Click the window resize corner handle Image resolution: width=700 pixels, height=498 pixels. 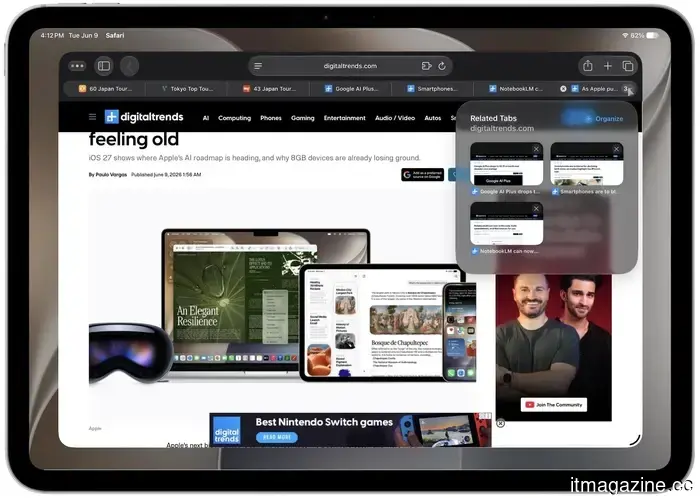click(635, 440)
